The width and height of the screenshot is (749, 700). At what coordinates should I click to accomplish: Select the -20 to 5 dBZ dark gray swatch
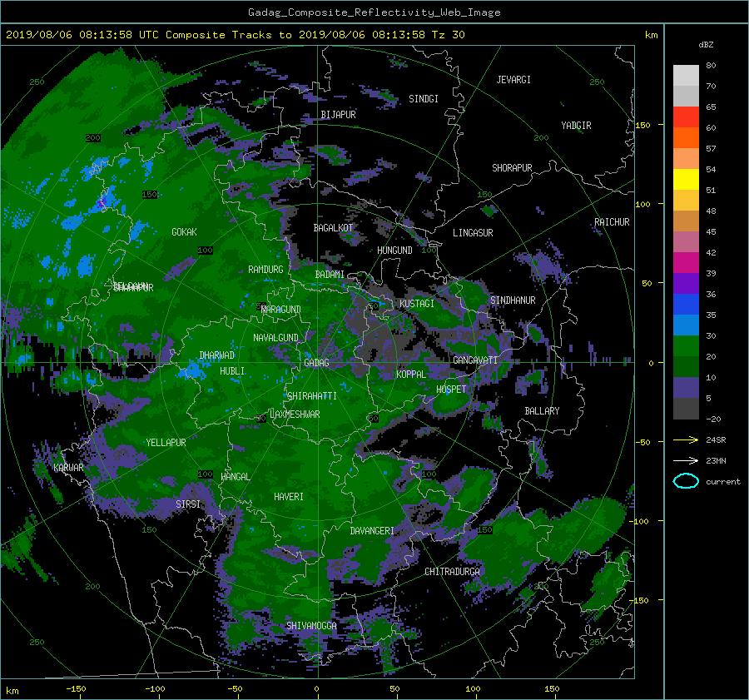tap(686, 409)
